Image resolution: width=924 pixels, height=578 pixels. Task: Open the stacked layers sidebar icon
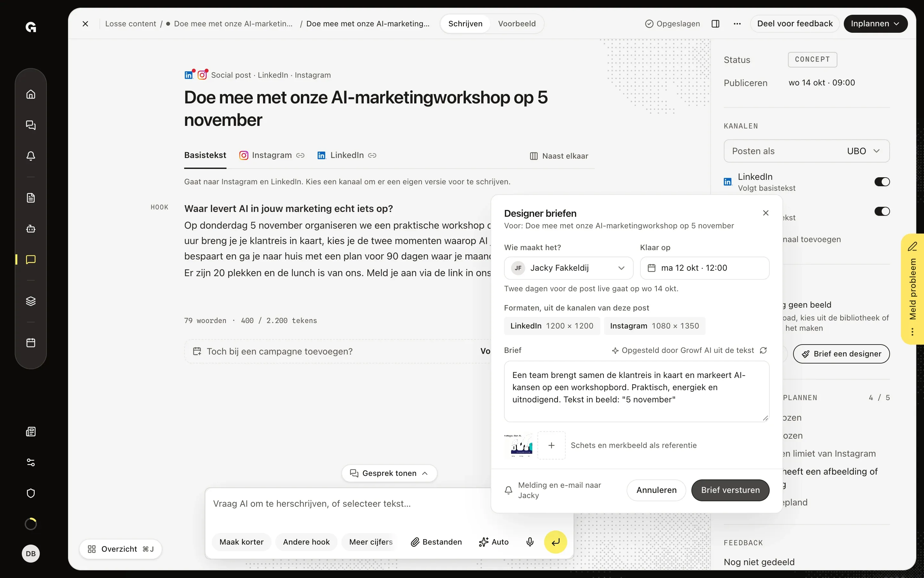pyautogui.click(x=30, y=301)
